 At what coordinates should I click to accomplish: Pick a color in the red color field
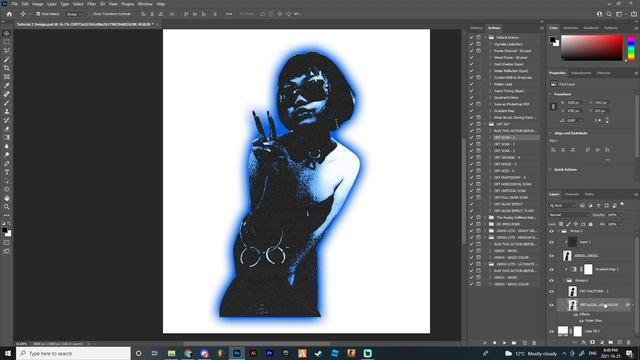[592, 48]
